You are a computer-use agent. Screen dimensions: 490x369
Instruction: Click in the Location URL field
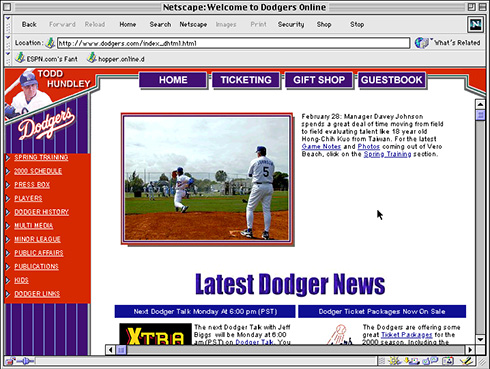[233, 43]
